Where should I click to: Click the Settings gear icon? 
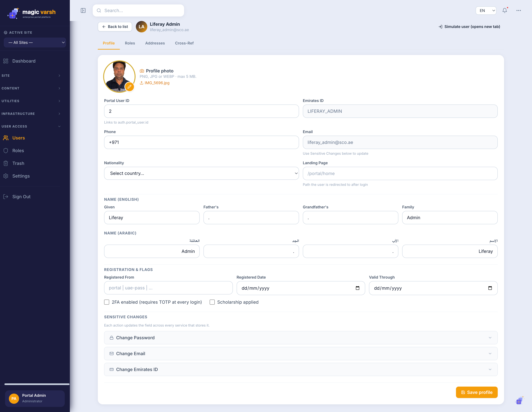[x=6, y=176]
